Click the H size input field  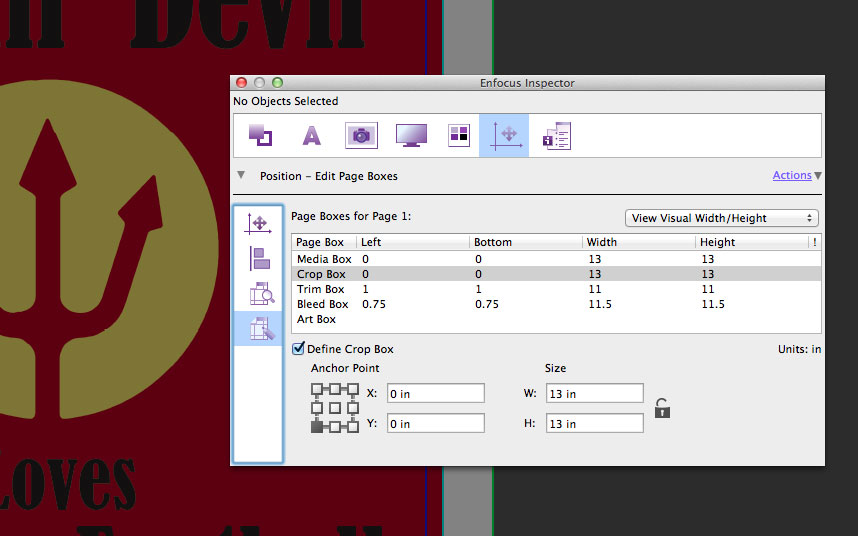594,423
